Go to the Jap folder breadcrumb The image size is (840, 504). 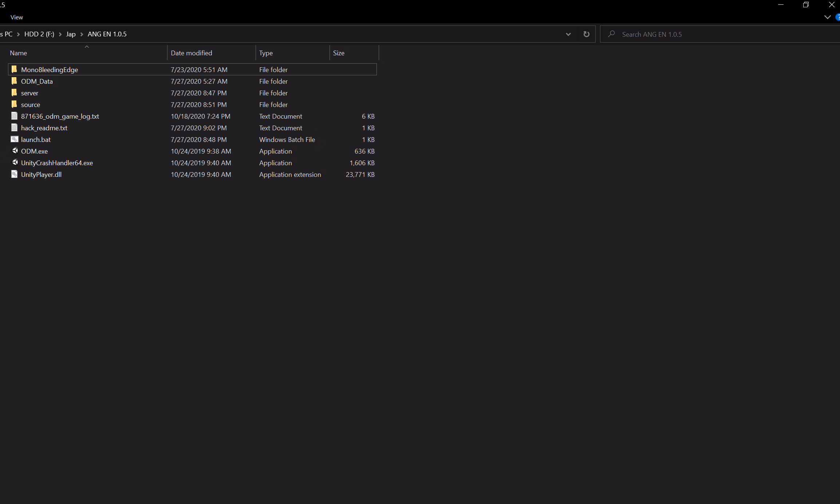[71, 34]
